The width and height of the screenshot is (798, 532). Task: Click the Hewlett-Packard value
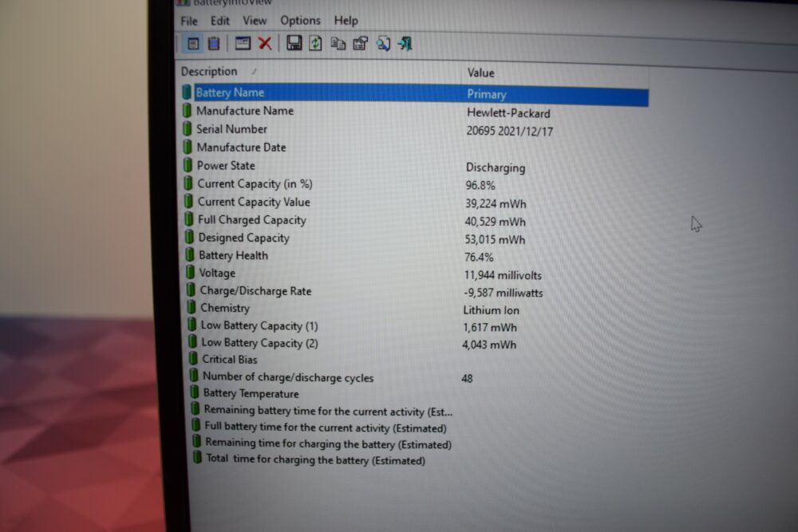[508, 113]
